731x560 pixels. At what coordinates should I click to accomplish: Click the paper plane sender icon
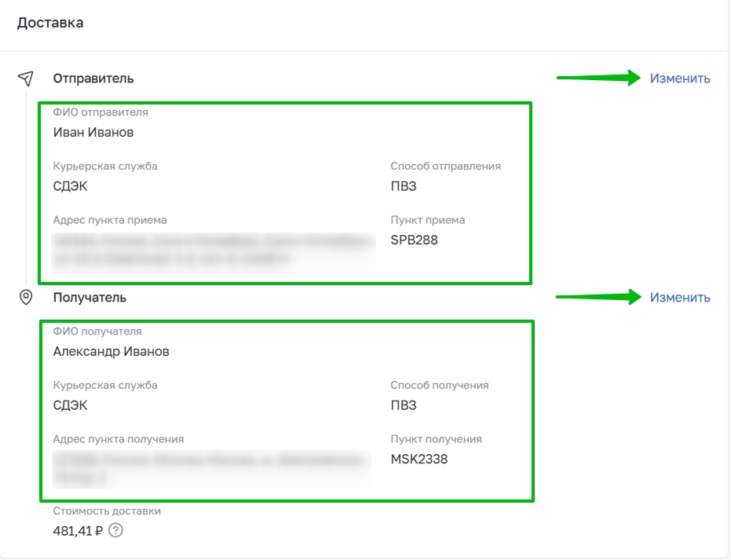pyautogui.click(x=26, y=79)
